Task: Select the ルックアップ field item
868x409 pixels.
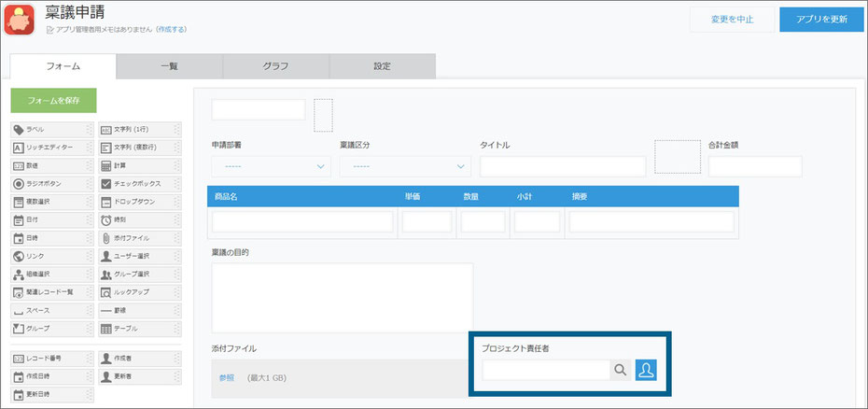Action: pyautogui.click(x=135, y=292)
